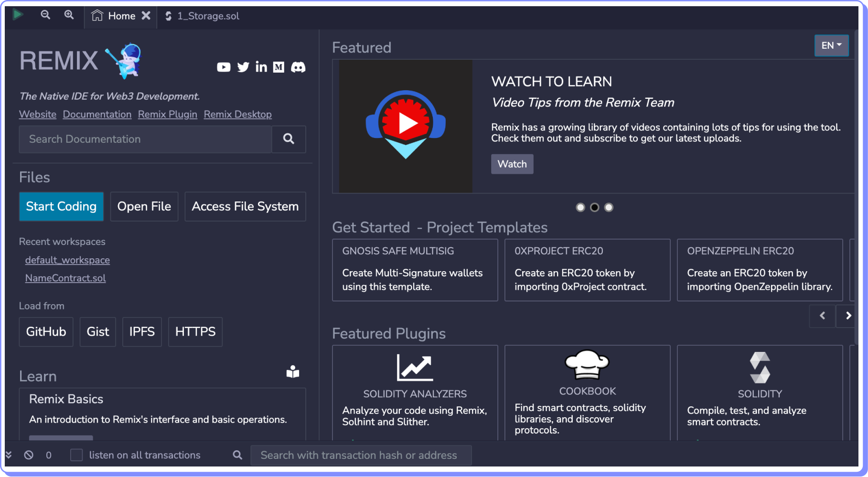This screenshot has width=868, height=477.
Task: Click the pending transactions count 0
Action: click(49, 456)
